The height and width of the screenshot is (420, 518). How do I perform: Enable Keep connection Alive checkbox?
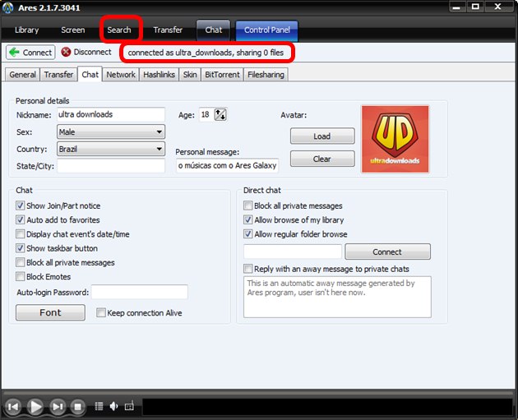click(101, 312)
